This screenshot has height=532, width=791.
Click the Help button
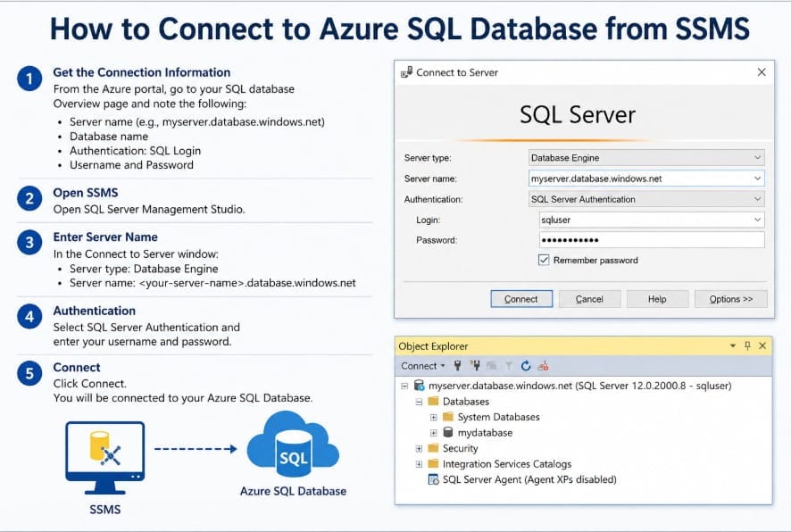pyautogui.click(x=657, y=299)
